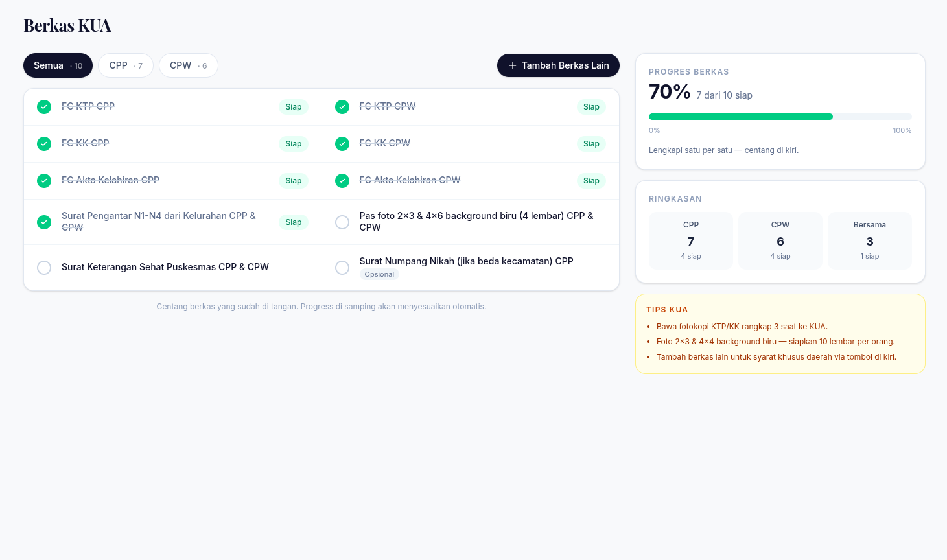Select the Semua filter tab

[58, 65]
